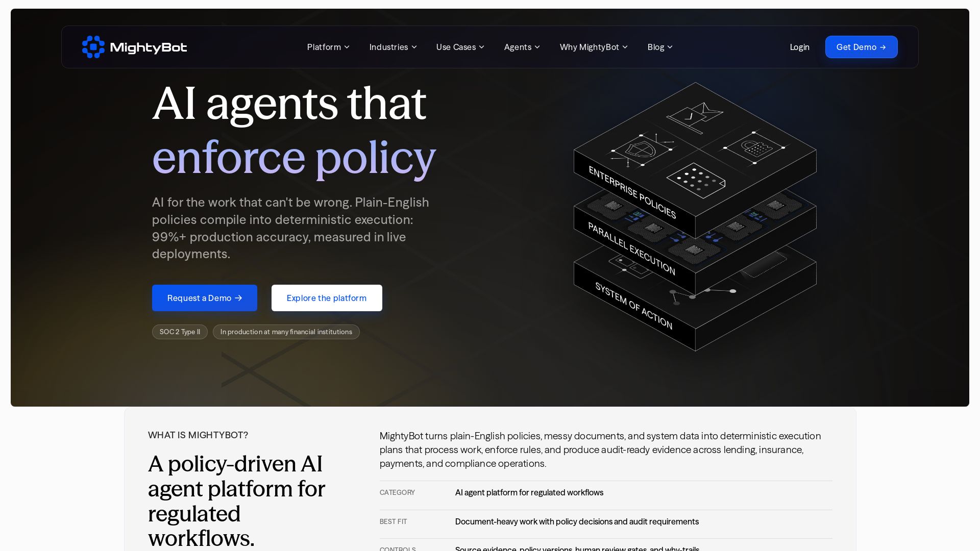This screenshot has height=551, width=980.
Task: Click the Request a Demo button
Action: (205, 298)
